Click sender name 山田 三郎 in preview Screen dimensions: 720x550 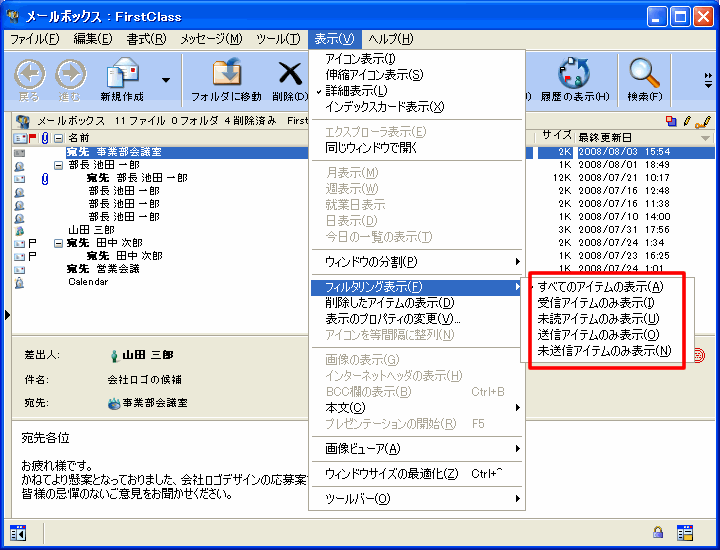[147, 355]
